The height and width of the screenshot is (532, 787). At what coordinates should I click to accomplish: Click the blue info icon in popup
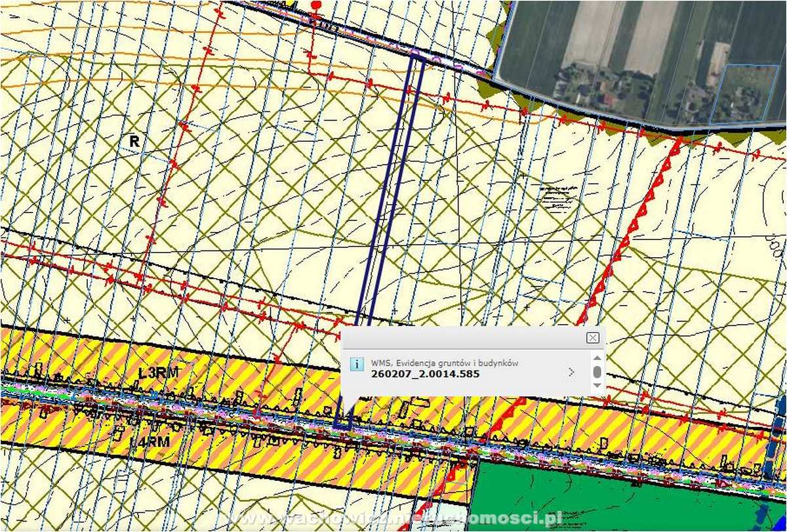click(356, 365)
